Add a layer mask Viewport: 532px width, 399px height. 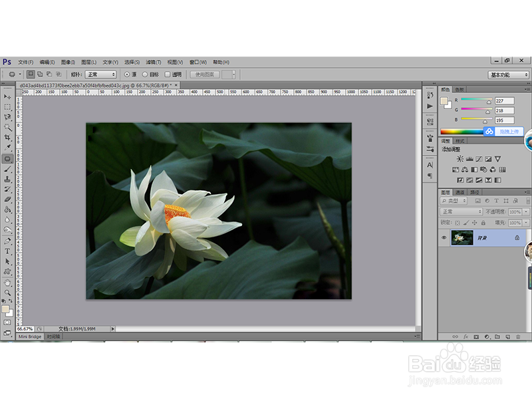pyautogui.click(x=476, y=336)
